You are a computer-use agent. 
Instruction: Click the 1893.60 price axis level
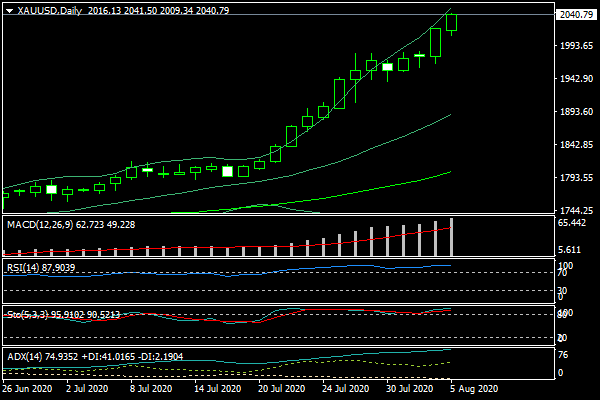574,112
